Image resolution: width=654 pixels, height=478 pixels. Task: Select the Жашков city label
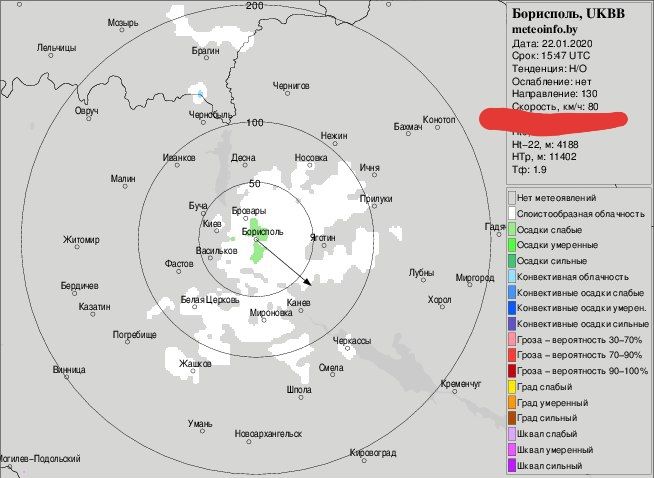[195, 364]
